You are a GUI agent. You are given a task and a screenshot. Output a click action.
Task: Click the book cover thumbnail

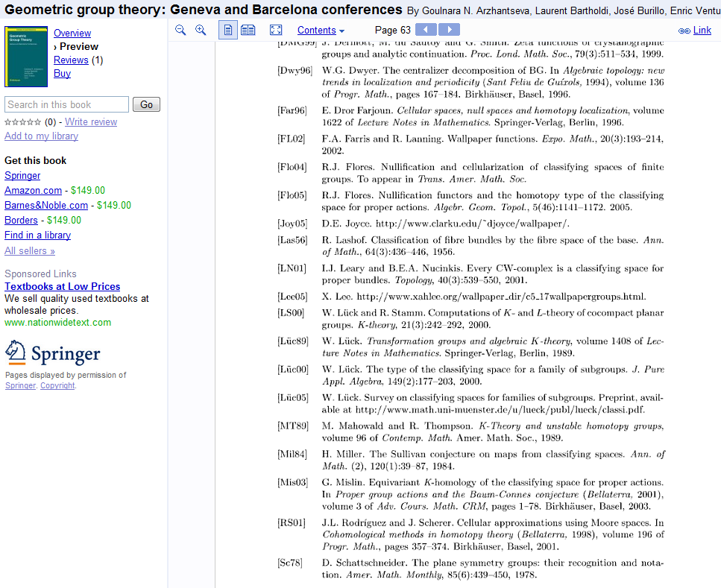pyautogui.click(x=26, y=57)
